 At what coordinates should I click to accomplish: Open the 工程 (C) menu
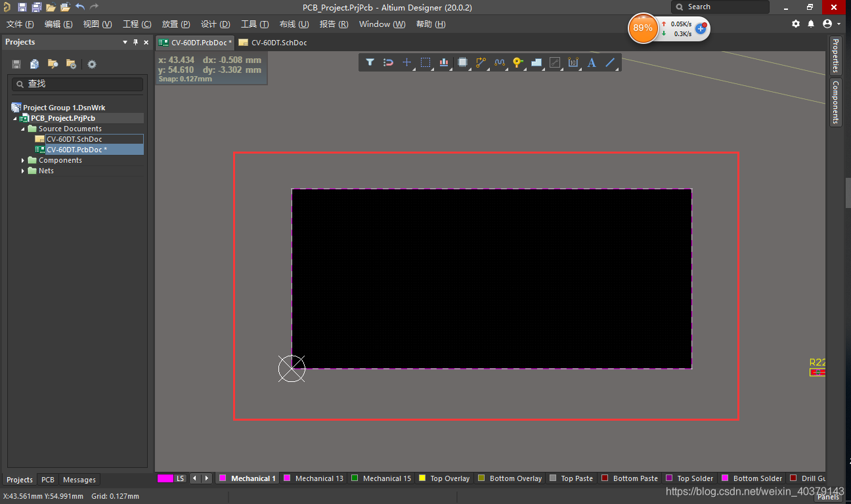coord(137,24)
